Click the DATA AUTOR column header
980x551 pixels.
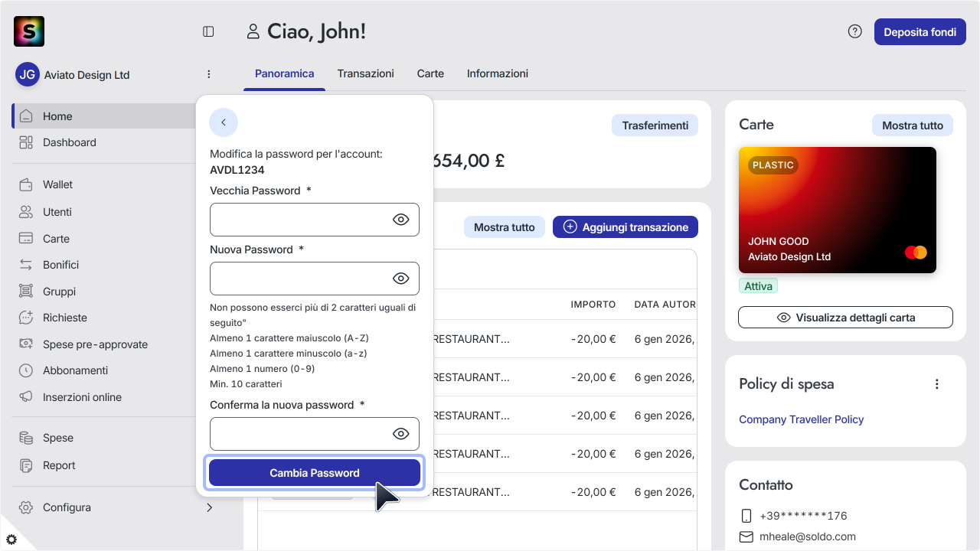[x=665, y=305]
